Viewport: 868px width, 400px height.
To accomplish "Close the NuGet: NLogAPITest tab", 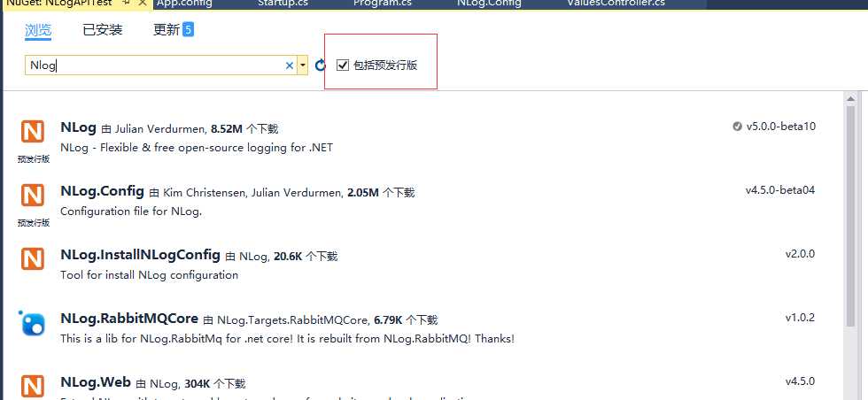I will (x=143, y=3).
